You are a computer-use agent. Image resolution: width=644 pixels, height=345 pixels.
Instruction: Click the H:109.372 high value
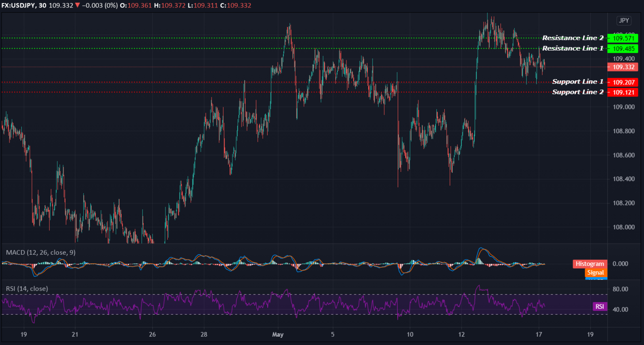coord(170,6)
